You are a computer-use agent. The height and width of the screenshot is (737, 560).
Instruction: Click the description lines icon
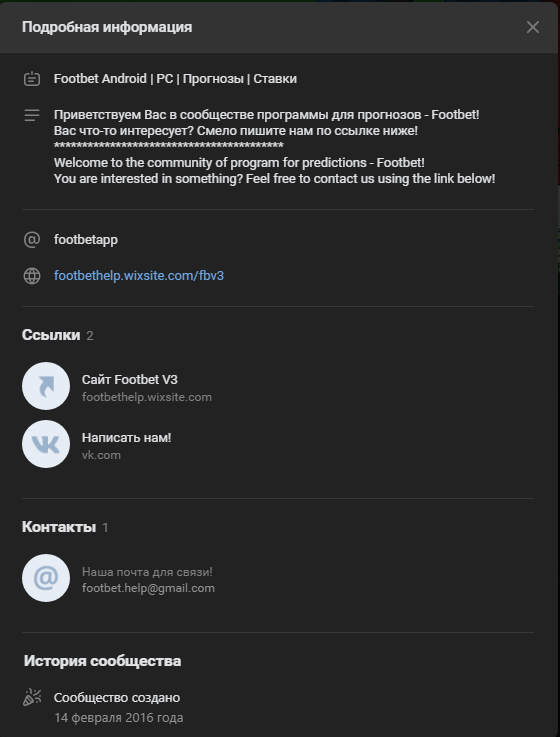click(32, 115)
